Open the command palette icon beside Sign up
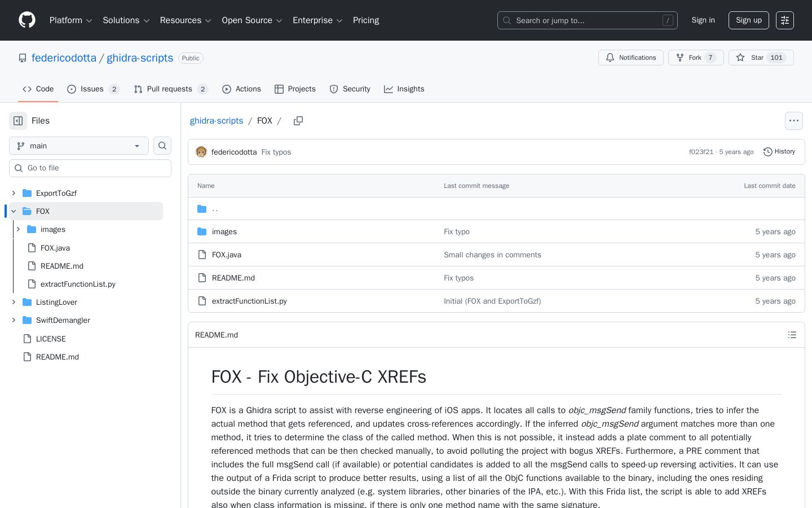The image size is (812, 508). pyautogui.click(x=785, y=20)
